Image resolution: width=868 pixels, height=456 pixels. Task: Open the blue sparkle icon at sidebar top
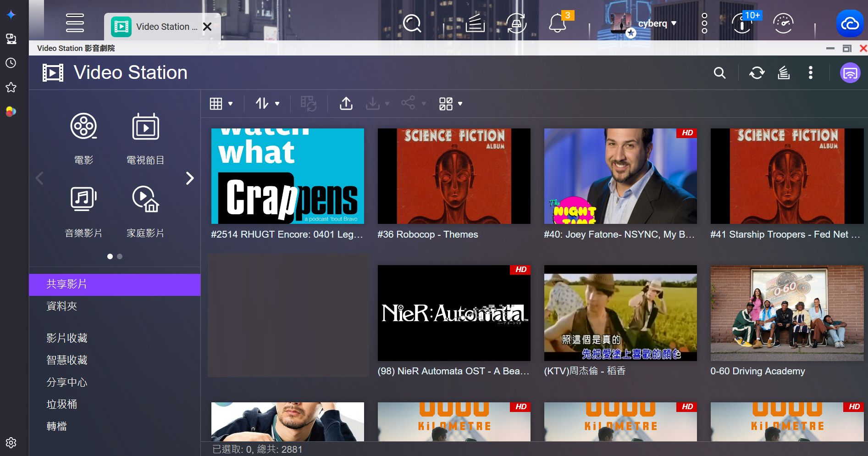[x=11, y=14]
